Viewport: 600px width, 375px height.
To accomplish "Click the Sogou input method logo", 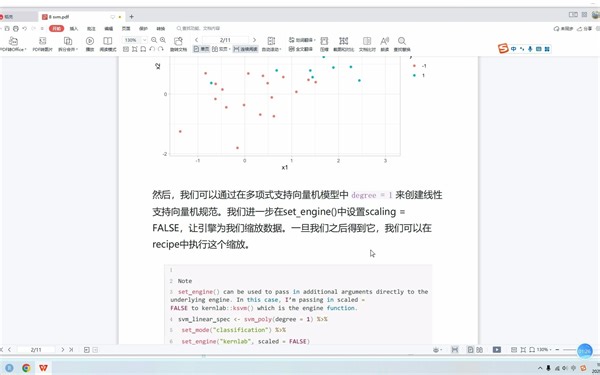I will 503,48.
